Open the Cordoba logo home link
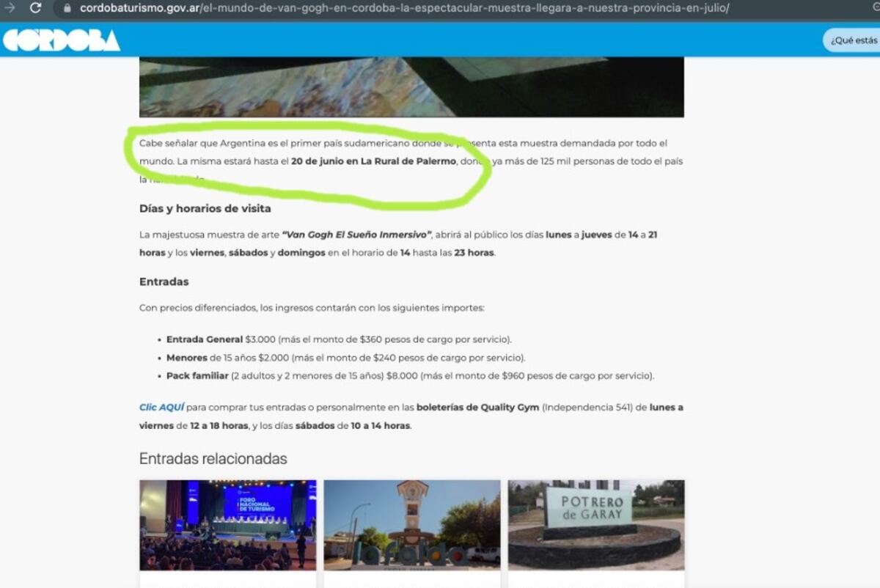This screenshot has width=880, height=588. (62, 40)
